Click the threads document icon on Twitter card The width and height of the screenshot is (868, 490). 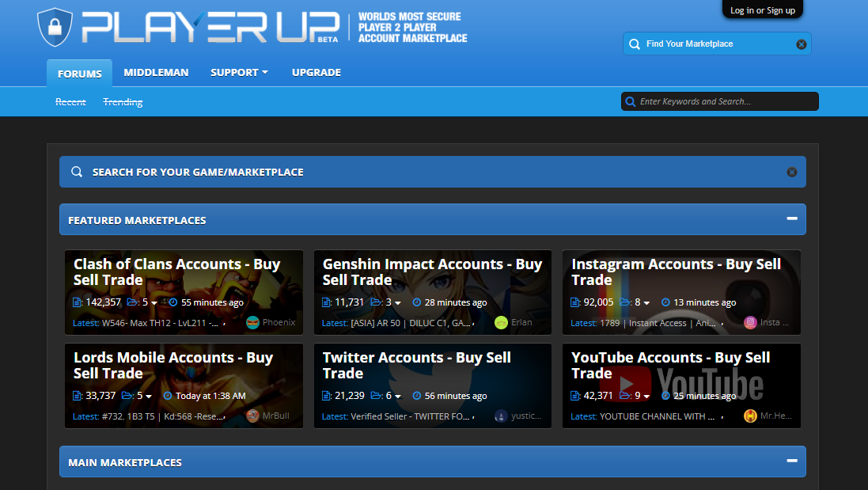point(326,396)
